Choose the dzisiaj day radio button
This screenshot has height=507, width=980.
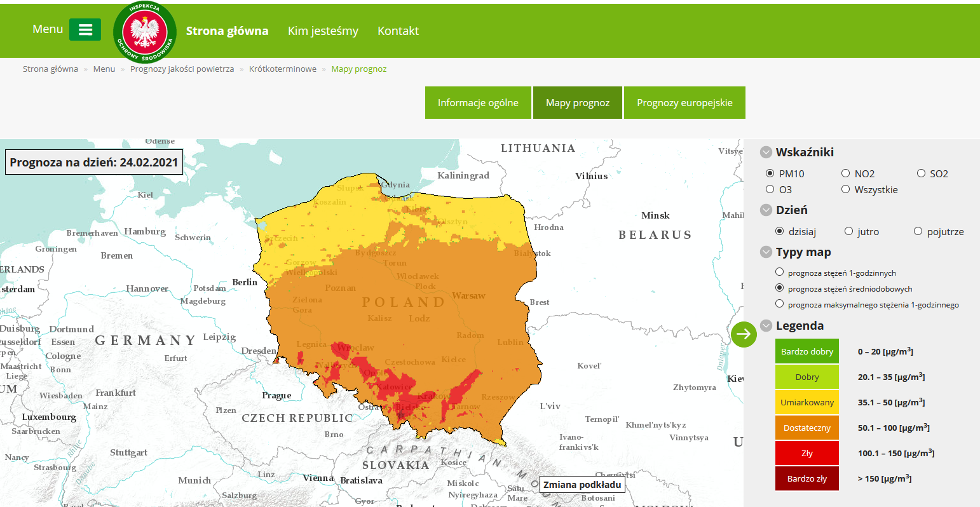[779, 231]
